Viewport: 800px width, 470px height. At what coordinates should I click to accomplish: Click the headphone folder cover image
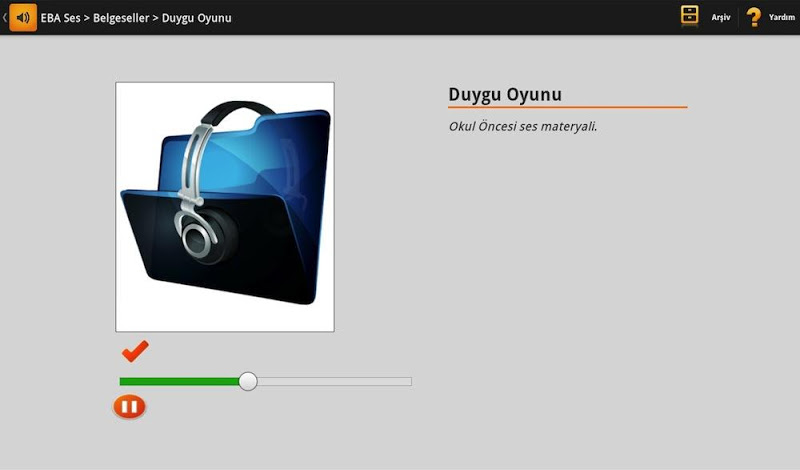[225, 207]
